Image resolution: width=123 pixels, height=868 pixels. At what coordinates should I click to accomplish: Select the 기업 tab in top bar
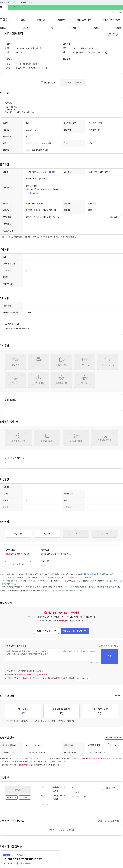[x=15, y=7]
